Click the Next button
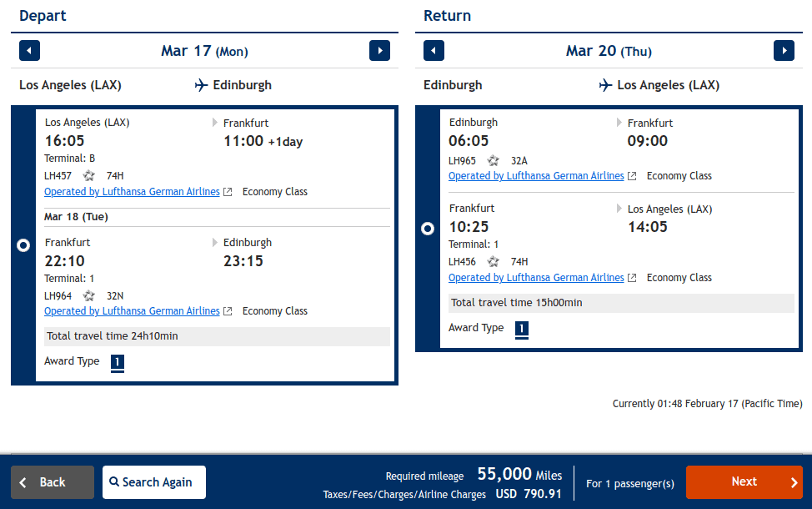This screenshot has height=509, width=812. click(744, 481)
